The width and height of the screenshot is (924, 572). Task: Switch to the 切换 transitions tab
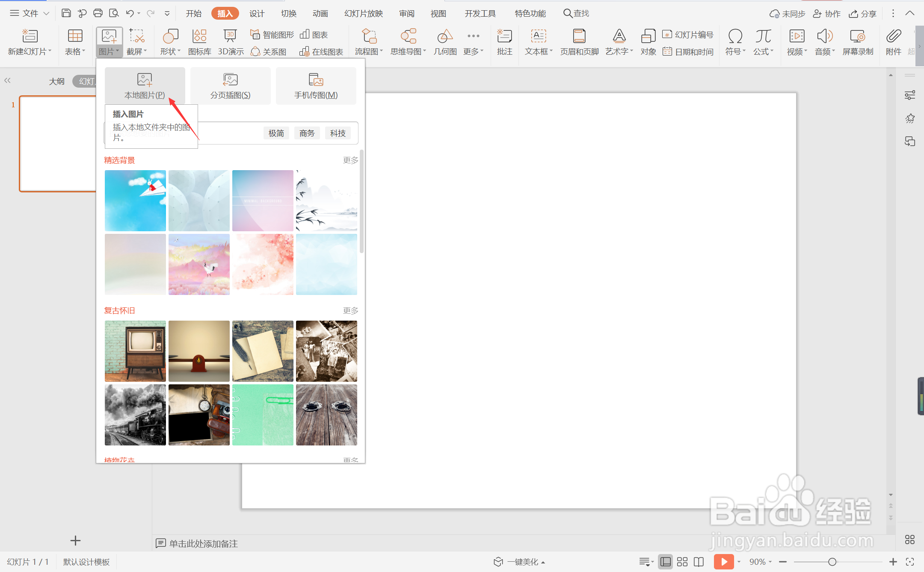[289, 13]
